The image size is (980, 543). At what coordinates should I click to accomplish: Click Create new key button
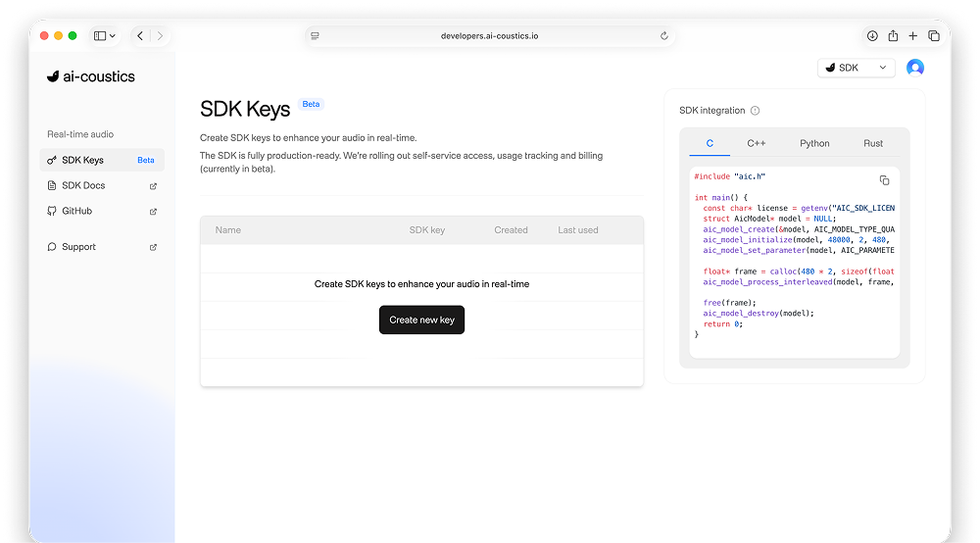[x=421, y=320]
